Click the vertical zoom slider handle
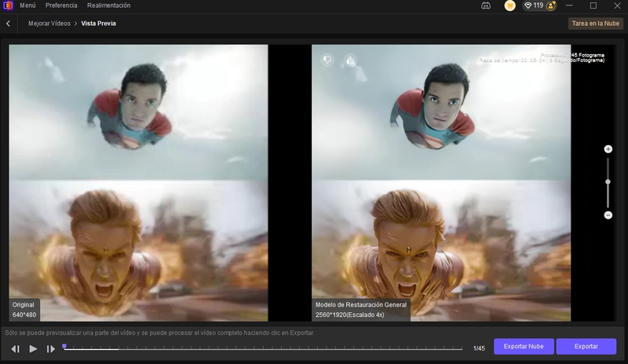 tap(608, 182)
